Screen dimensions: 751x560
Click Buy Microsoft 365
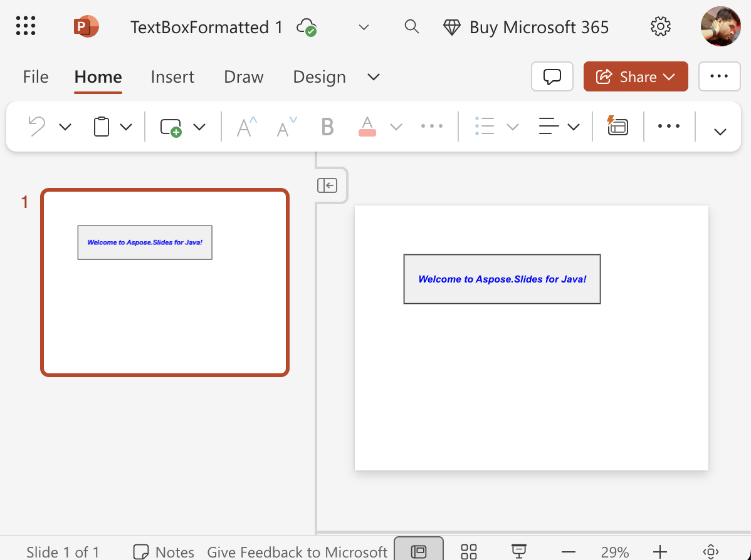click(527, 27)
